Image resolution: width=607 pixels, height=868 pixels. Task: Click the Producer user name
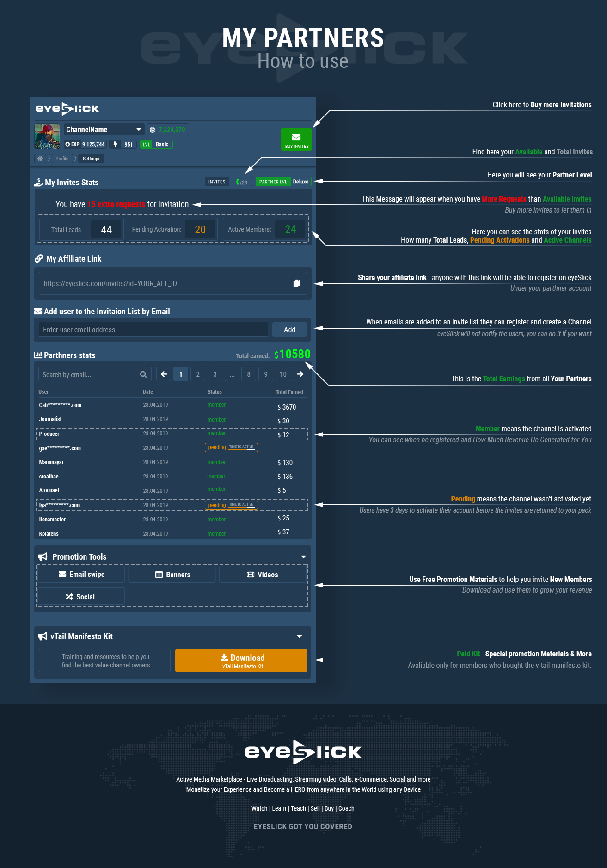[49, 434]
